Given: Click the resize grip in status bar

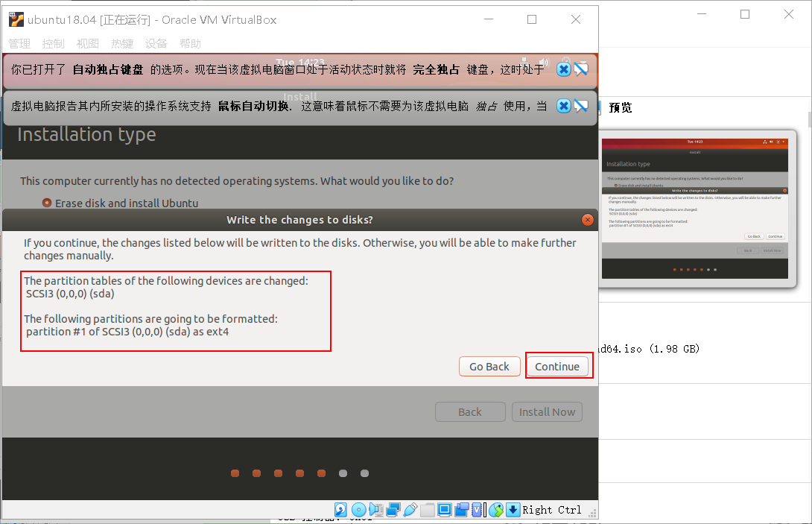Looking at the screenshot, I should [x=592, y=513].
